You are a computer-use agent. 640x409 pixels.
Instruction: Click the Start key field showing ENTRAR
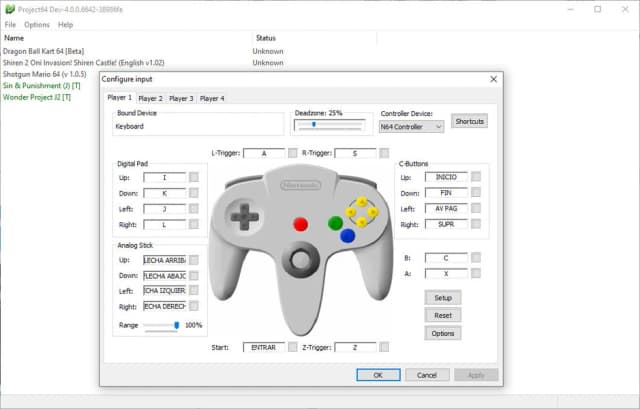264,347
